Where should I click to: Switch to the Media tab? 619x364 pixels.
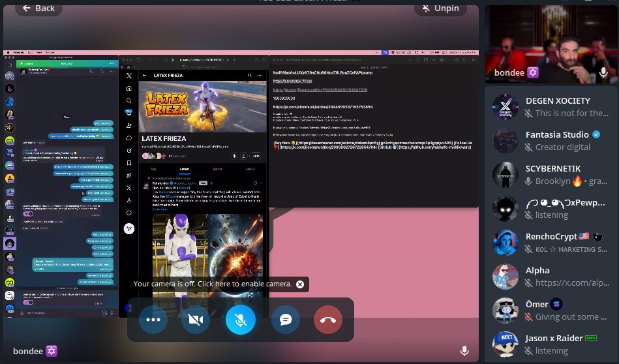coord(217,169)
